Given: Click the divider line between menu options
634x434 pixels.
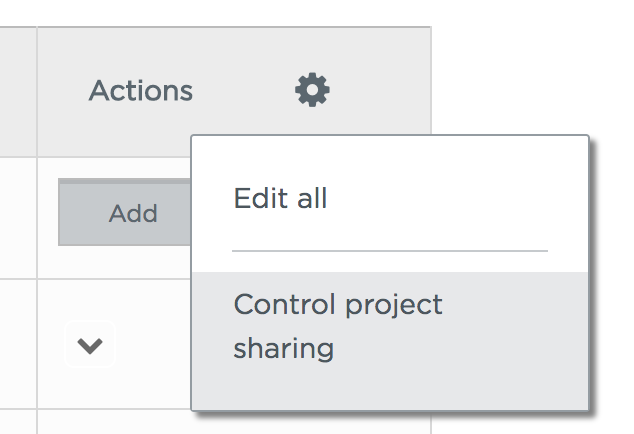Looking at the screenshot, I should coord(390,251).
